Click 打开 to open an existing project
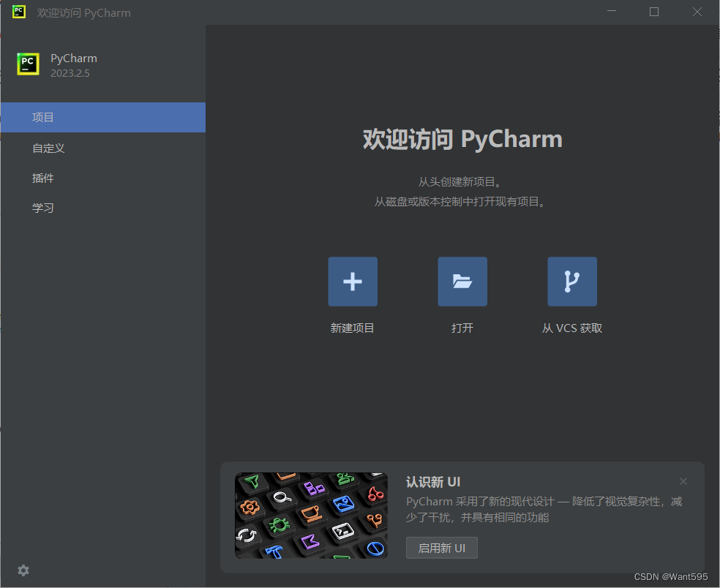The width and height of the screenshot is (720, 588). [x=462, y=328]
